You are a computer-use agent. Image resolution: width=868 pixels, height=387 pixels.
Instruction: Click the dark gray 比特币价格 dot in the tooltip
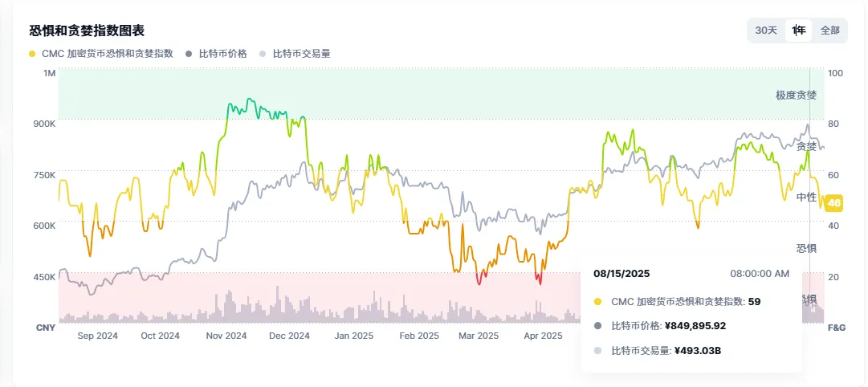[x=597, y=326]
